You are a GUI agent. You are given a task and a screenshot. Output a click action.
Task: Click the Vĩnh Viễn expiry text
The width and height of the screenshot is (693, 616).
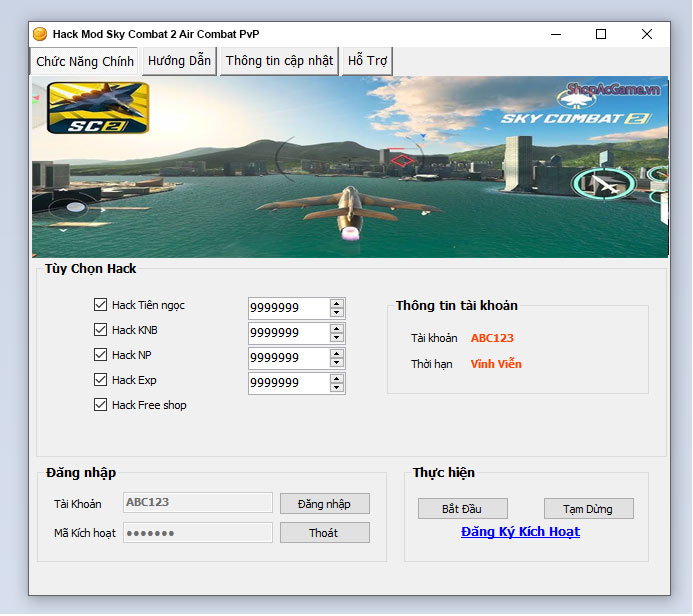(496, 364)
